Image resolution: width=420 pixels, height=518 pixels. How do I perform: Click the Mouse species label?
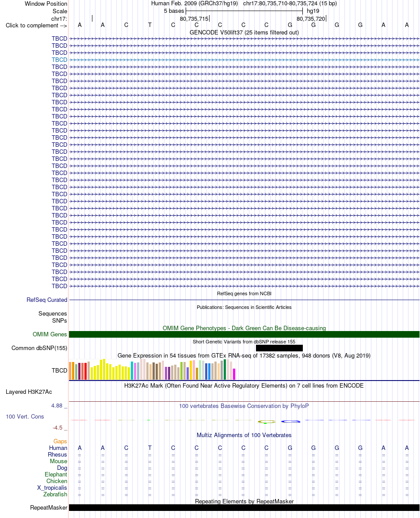point(58,461)
